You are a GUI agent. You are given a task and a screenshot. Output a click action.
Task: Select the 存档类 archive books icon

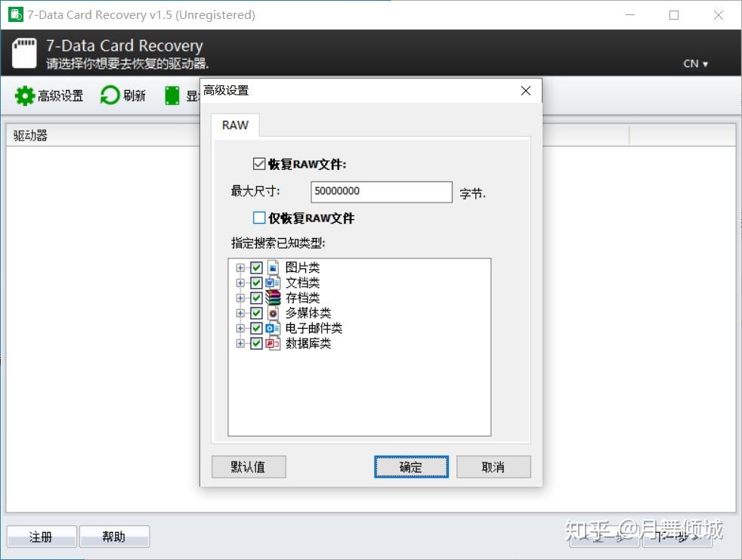(x=273, y=298)
